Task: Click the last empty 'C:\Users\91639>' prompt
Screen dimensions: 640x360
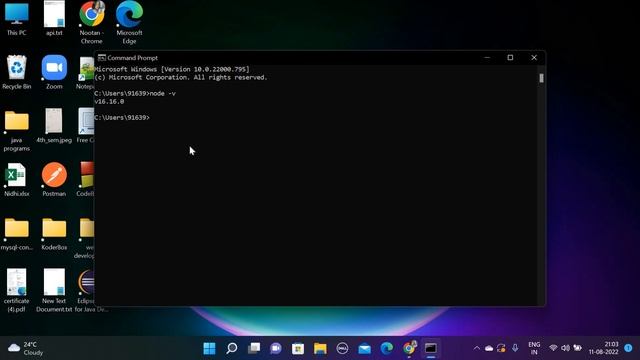Action: (122, 118)
